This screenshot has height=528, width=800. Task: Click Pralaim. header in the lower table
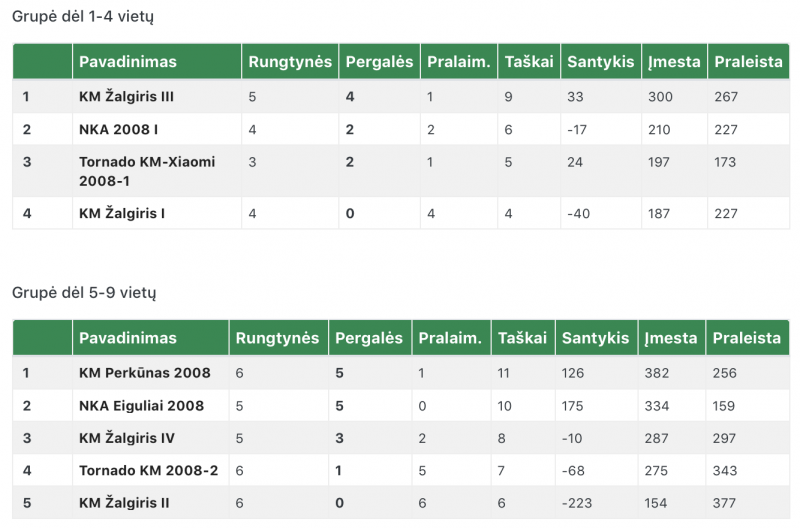pyautogui.click(x=450, y=338)
